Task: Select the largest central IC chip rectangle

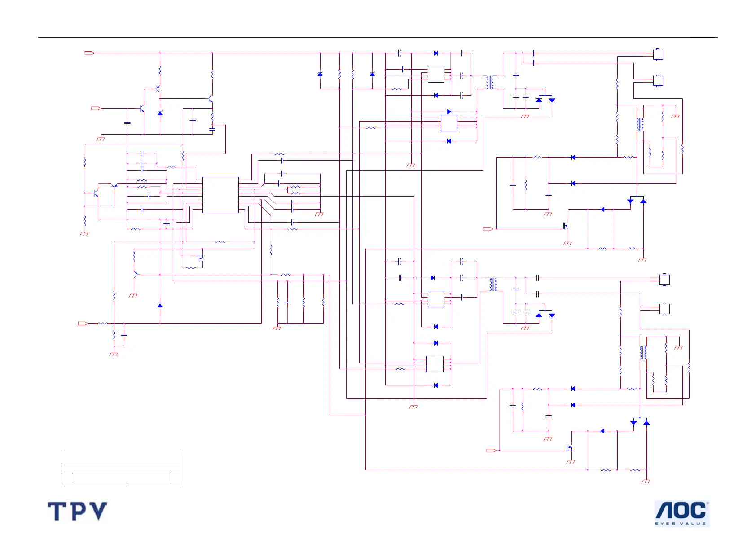Action: 220,195
